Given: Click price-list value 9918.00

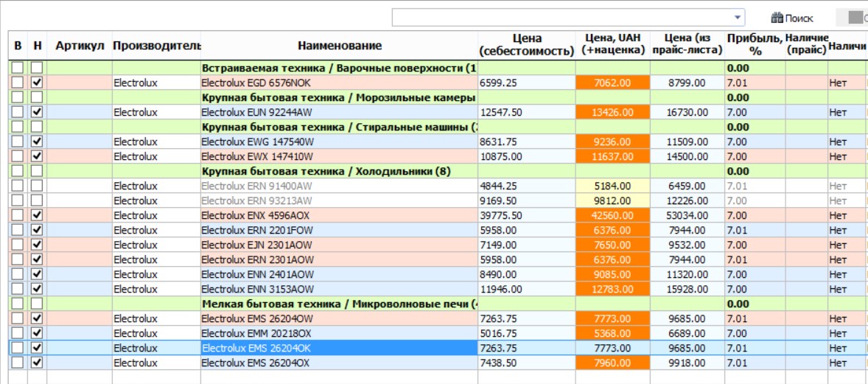Looking at the screenshot, I should [687, 363].
